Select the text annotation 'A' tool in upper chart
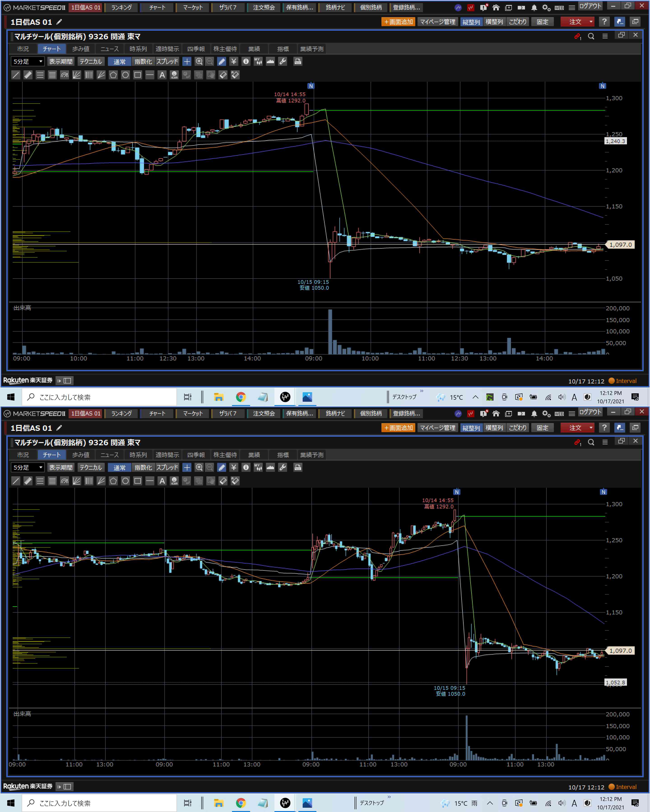Image resolution: width=650 pixels, height=812 pixels. (162, 75)
